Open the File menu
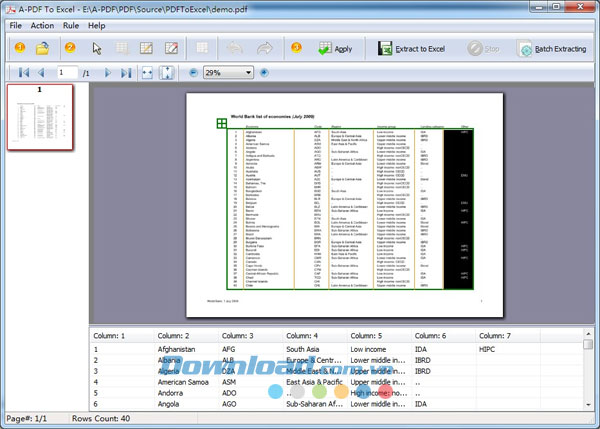 coord(16,26)
